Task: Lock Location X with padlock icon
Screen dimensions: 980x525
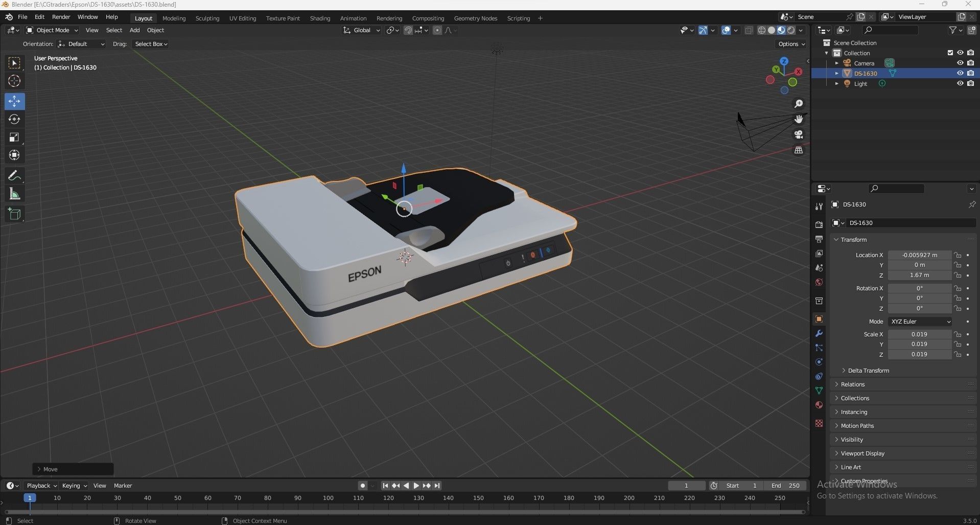Action: (958, 255)
